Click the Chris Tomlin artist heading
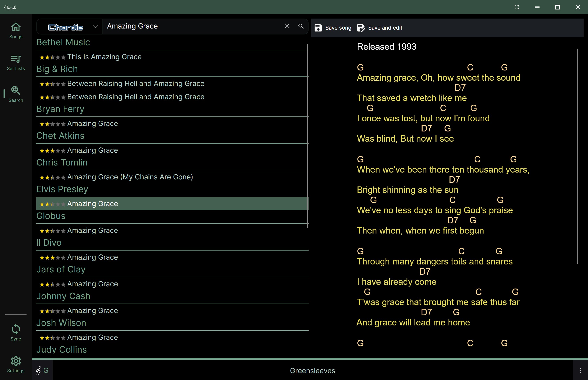588x380 pixels. click(x=62, y=162)
